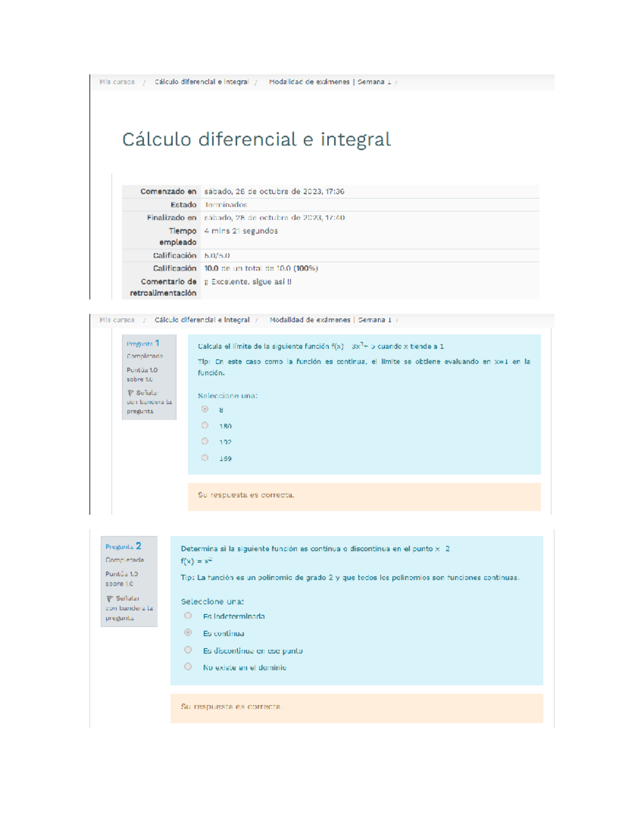The image size is (644, 834).
Task: Click the 'Su respuesta es correcta' feedback for Pregunta 1
Action: (x=247, y=495)
